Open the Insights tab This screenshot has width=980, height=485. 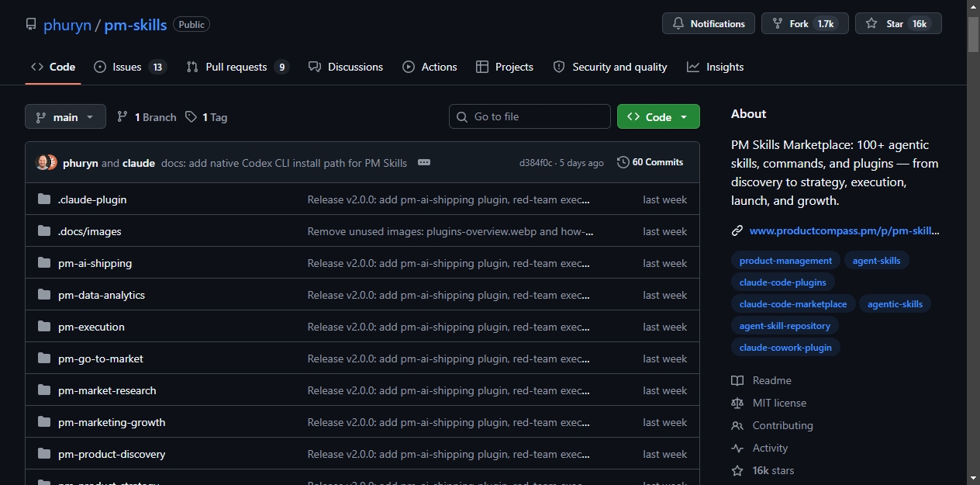715,67
